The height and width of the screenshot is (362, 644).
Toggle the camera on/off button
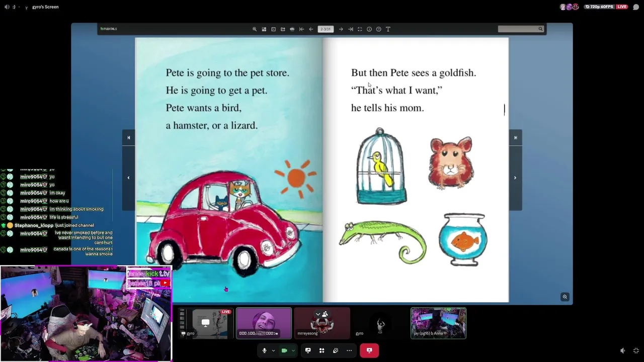[x=284, y=350]
